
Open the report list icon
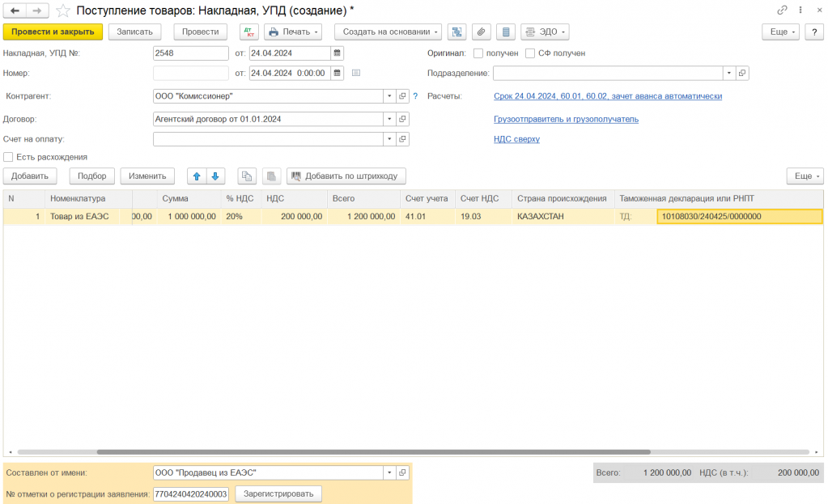[506, 32]
